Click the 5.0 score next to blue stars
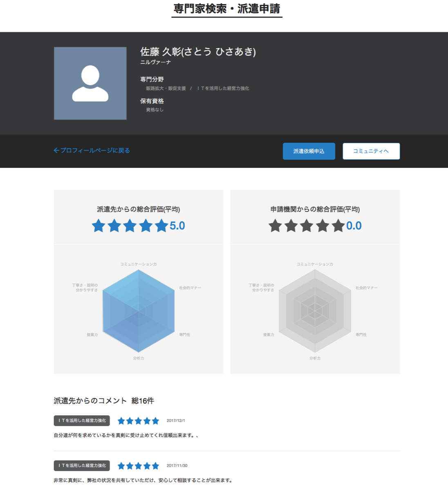The image size is (448, 491). [177, 226]
